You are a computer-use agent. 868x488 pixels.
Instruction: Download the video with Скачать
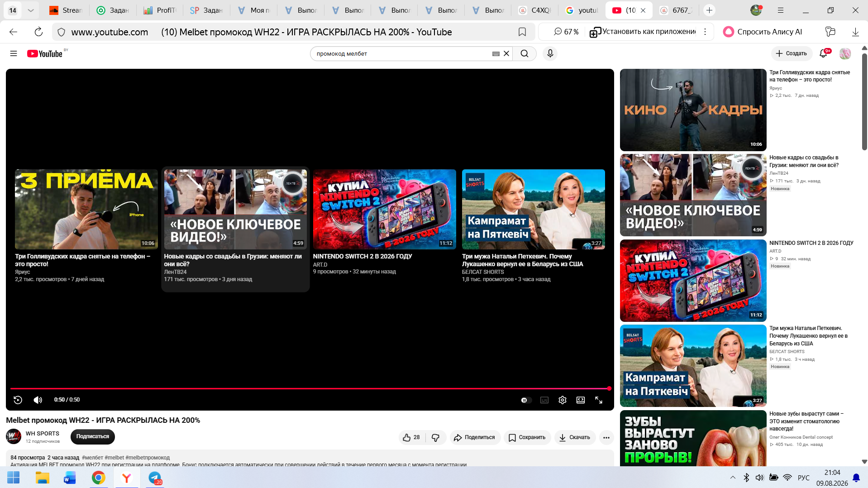pos(575,437)
